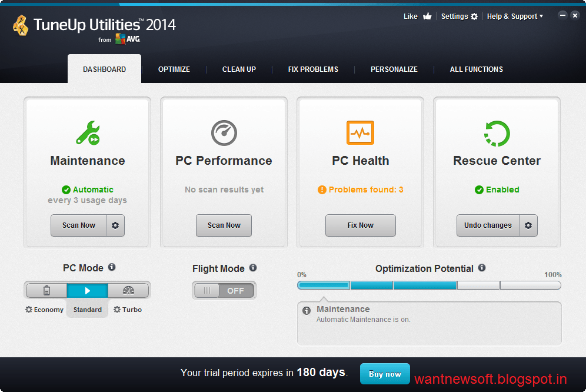This screenshot has width=586, height=392.
Task: Click the Maintenance card title
Action: pos(88,161)
